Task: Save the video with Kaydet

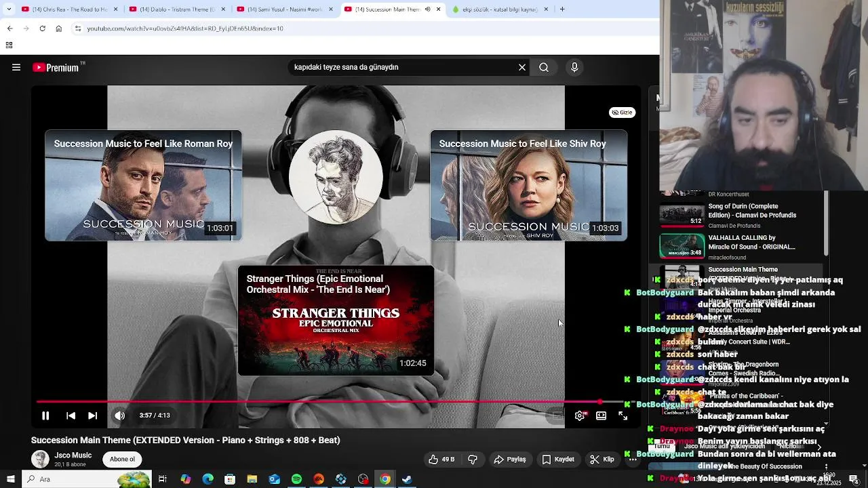Action: [x=558, y=460]
